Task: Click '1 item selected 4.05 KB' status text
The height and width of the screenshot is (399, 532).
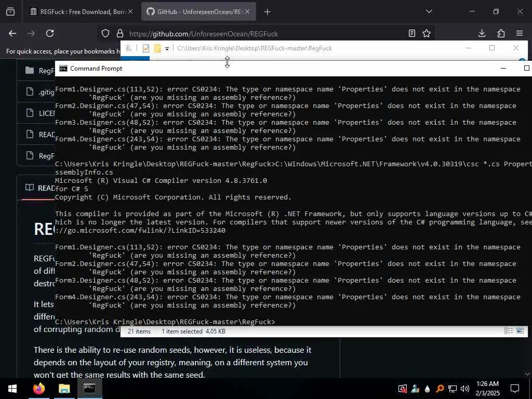Action: pos(193,331)
